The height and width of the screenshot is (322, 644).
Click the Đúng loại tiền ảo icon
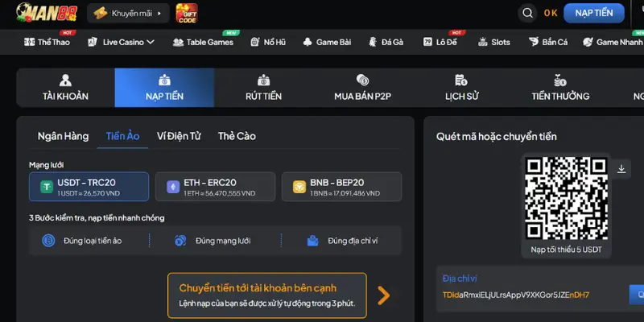click(x=48, y=241)
